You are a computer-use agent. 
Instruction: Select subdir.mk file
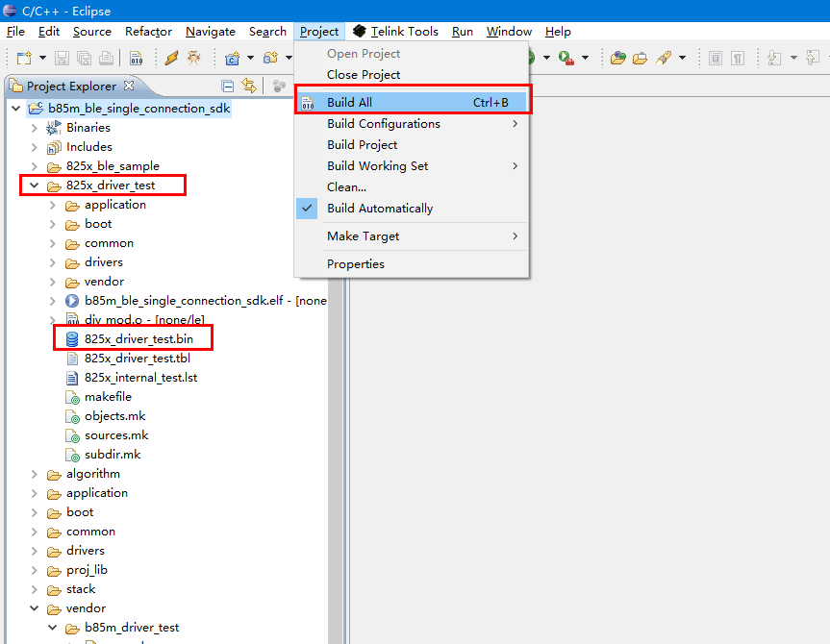[103, 455]
